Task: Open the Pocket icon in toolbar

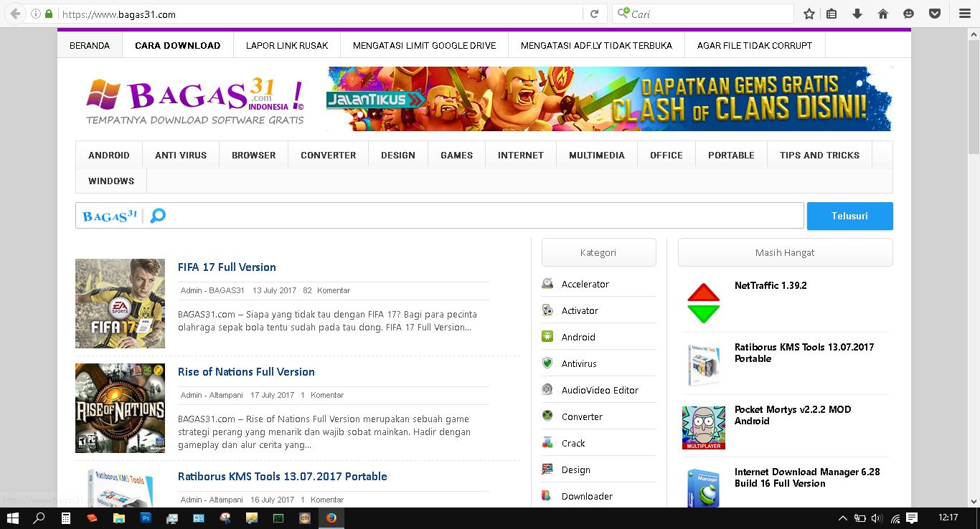Action: 935,14
